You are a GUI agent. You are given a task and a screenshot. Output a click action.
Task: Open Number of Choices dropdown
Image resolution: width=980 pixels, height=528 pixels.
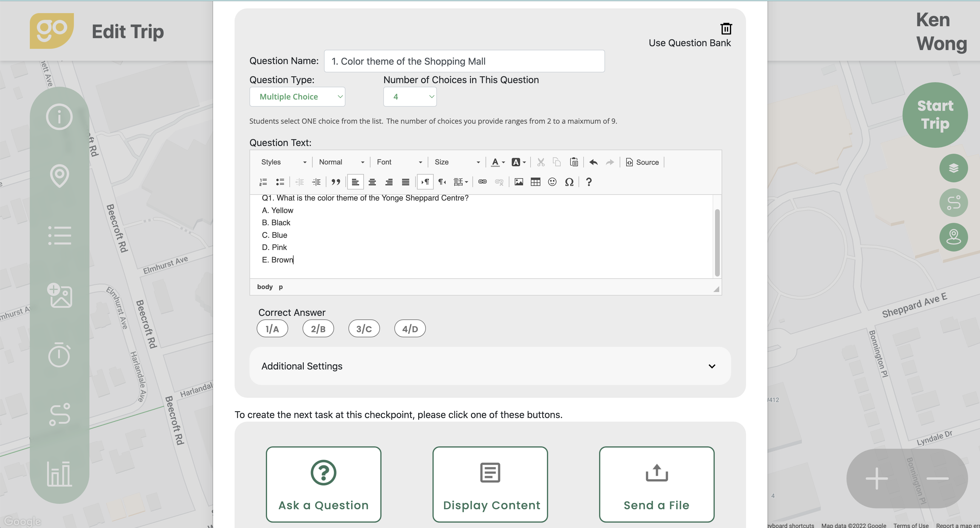410,97
